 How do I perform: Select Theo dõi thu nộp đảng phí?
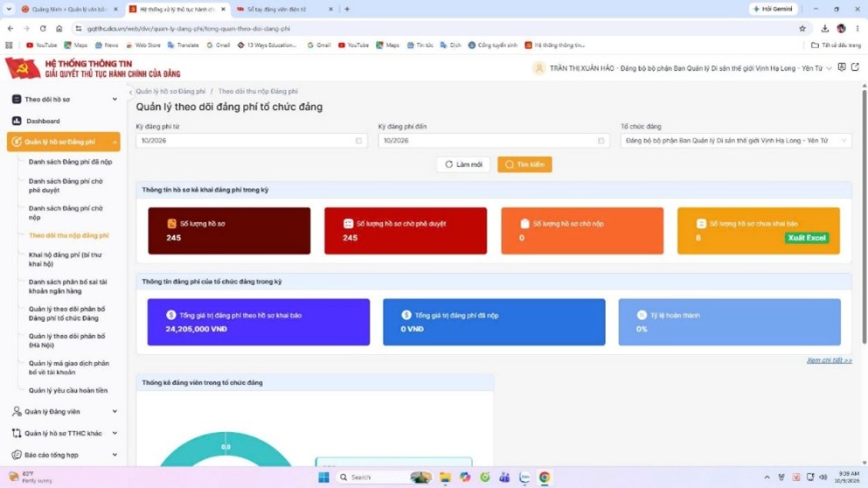(69, 235)
